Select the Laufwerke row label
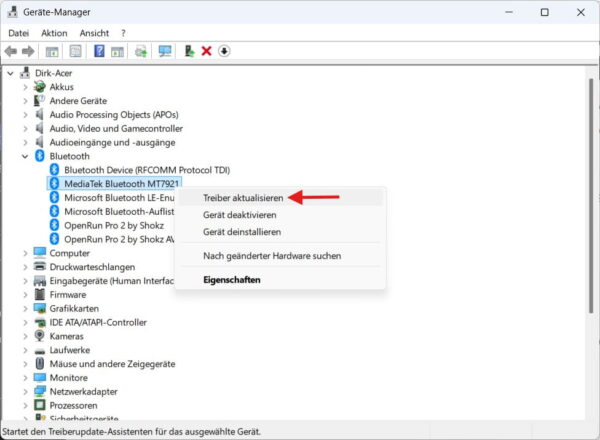This screenshot has height=440, width=600. tap(70, 350)
